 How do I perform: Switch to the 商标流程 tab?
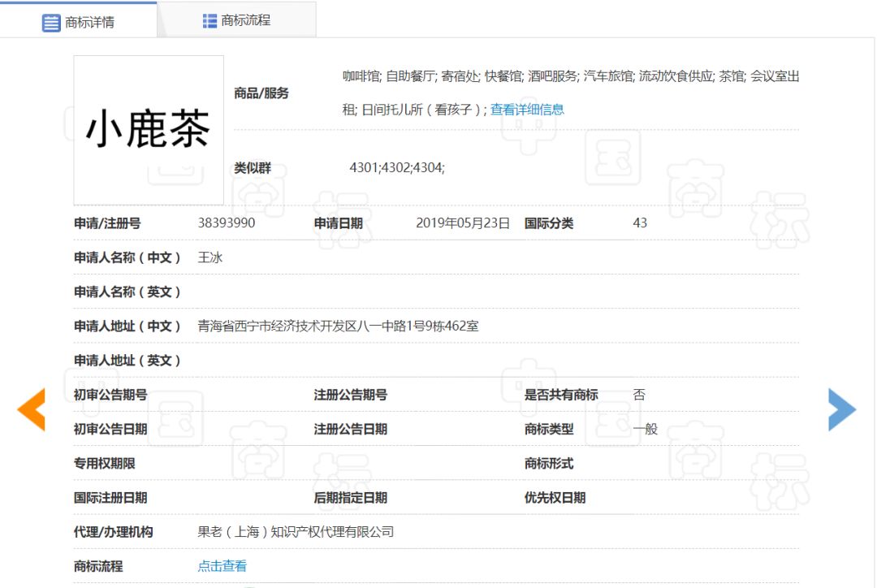point(236,20)
